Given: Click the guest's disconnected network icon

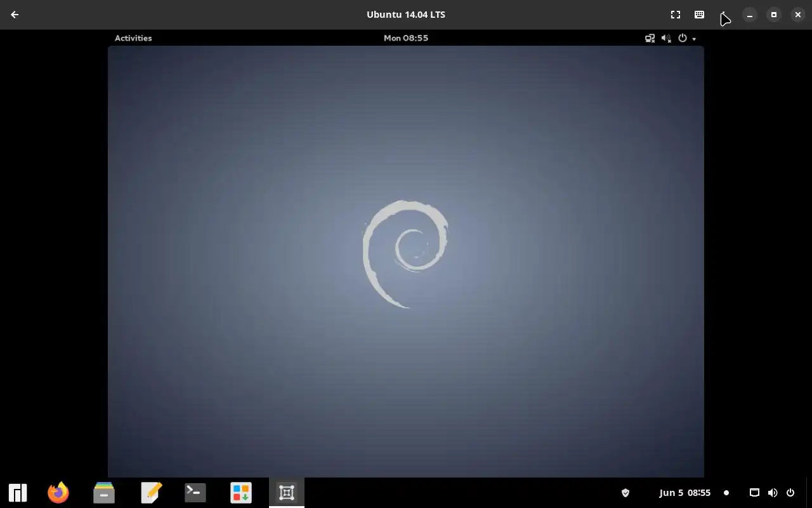Looking at the screenshot, I should [650, 38].
